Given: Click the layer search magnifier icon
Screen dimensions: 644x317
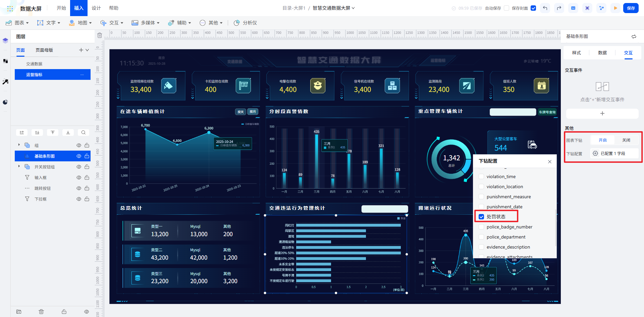Looking at the screenshot, I should [x=84, y=133].
